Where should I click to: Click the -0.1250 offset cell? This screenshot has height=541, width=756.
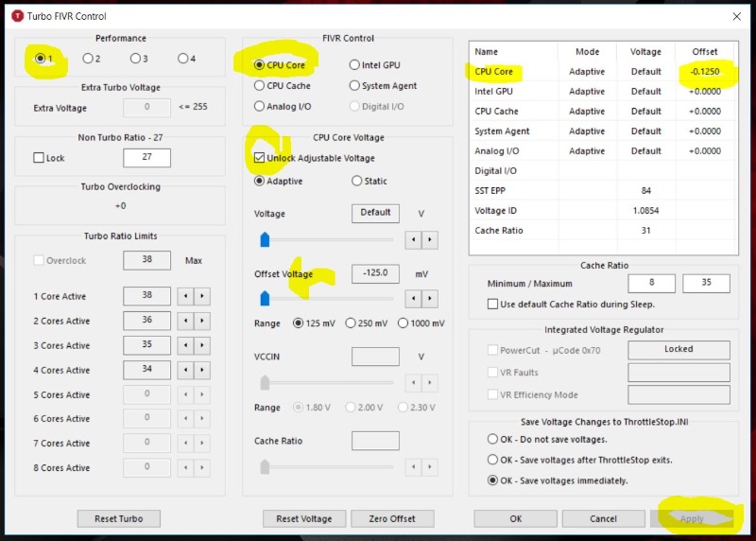pos(705,72)
